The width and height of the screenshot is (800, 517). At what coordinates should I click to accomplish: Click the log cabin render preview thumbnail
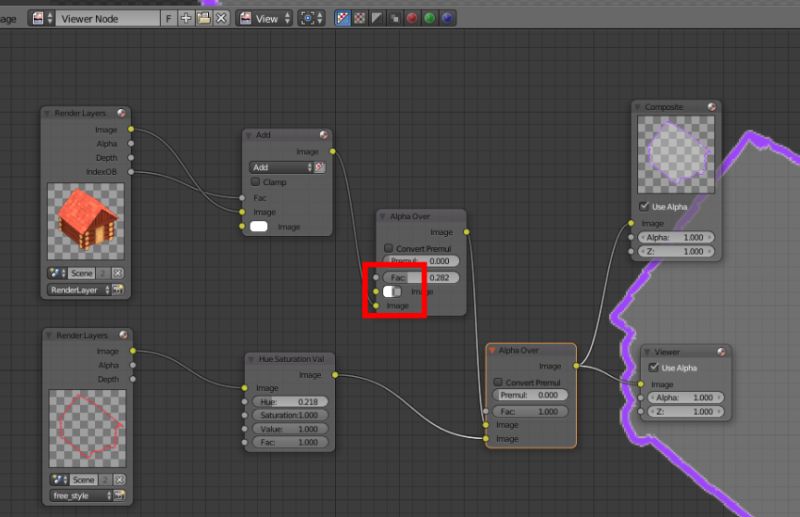pyautogui.click(x=86, y=221)
